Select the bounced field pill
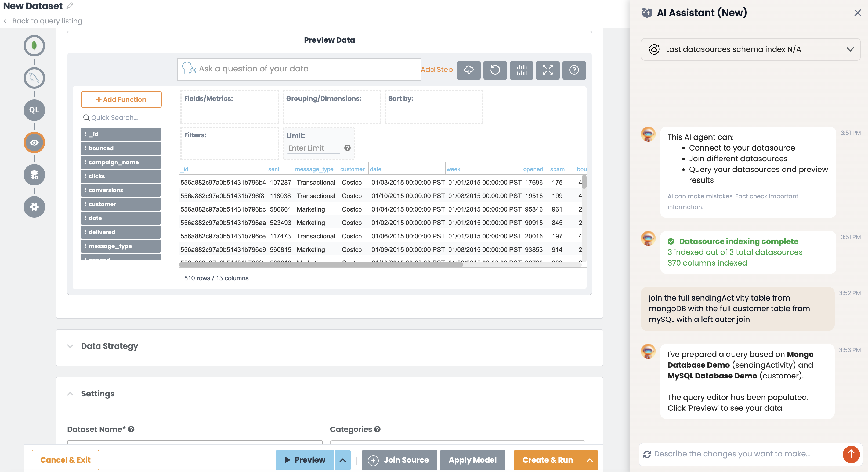 coord(120,148)
